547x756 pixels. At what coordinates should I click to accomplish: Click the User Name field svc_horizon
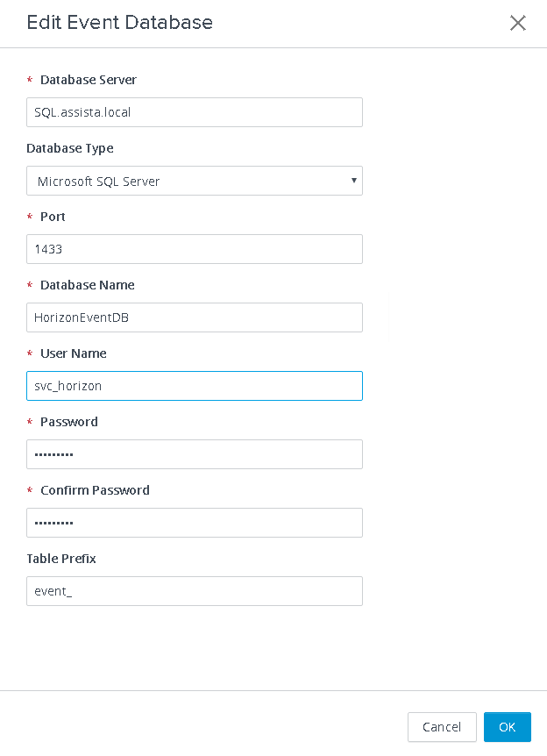[x=195, y=386]
